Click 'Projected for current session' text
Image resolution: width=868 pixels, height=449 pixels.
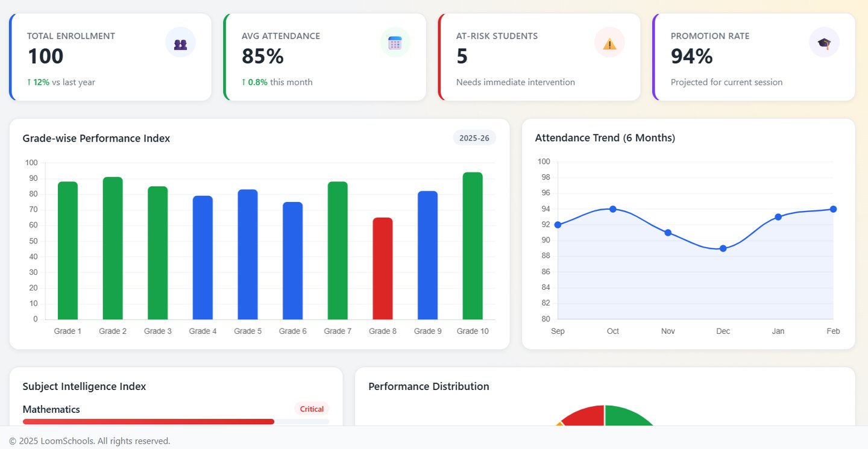pyautogui.click(x=726, y=82)
